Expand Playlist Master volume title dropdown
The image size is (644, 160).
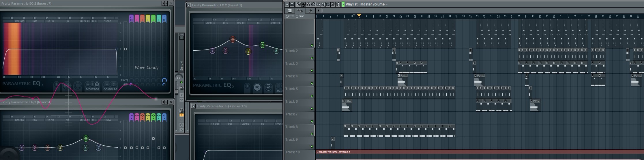387,4
